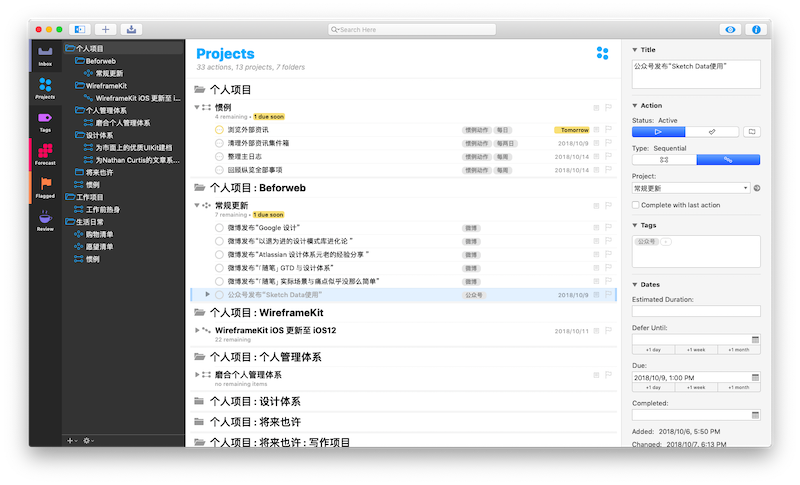
Task: Expand WireframeKit iOS 更新至 iOS12 project
Action: (x=197, y=330)
